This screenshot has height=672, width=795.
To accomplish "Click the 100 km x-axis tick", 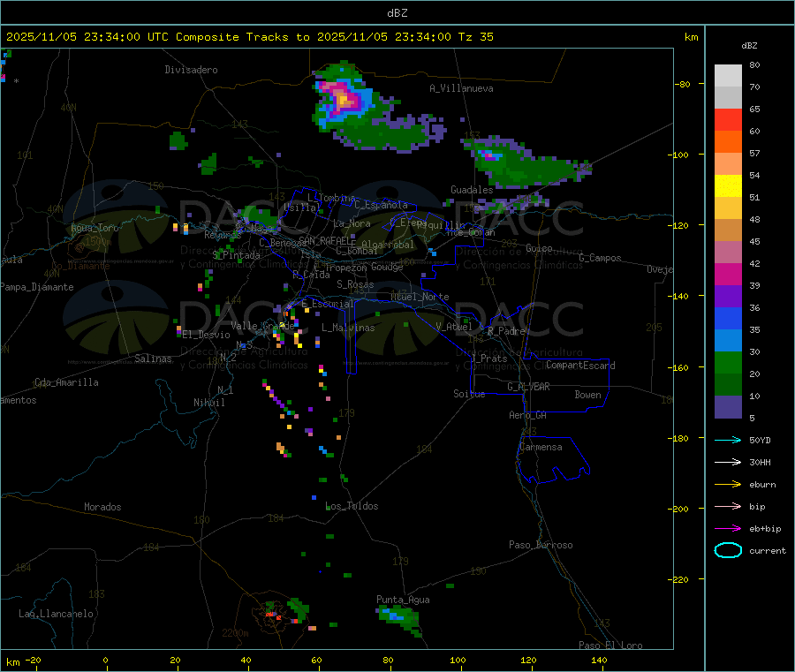I will (x=458, y=660).
